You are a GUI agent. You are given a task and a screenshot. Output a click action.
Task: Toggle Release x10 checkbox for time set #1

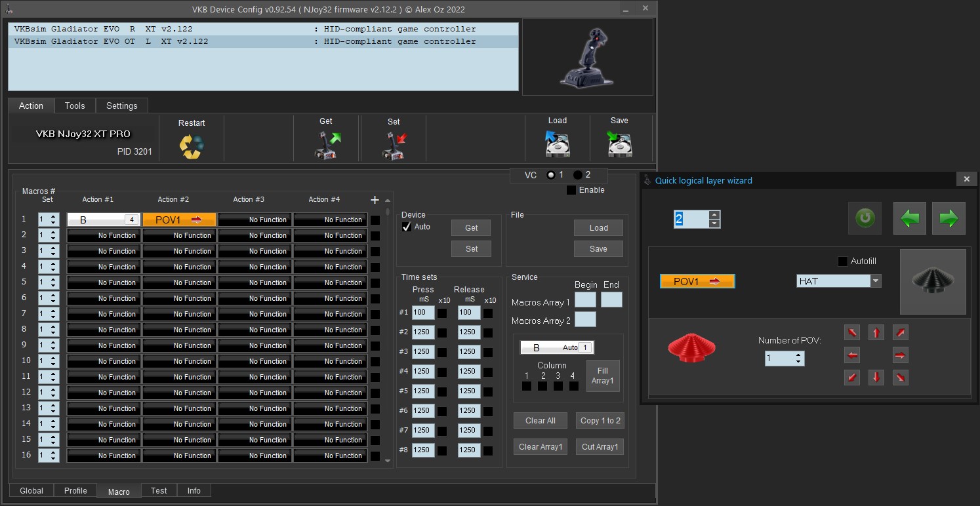[x=488, y=313]
